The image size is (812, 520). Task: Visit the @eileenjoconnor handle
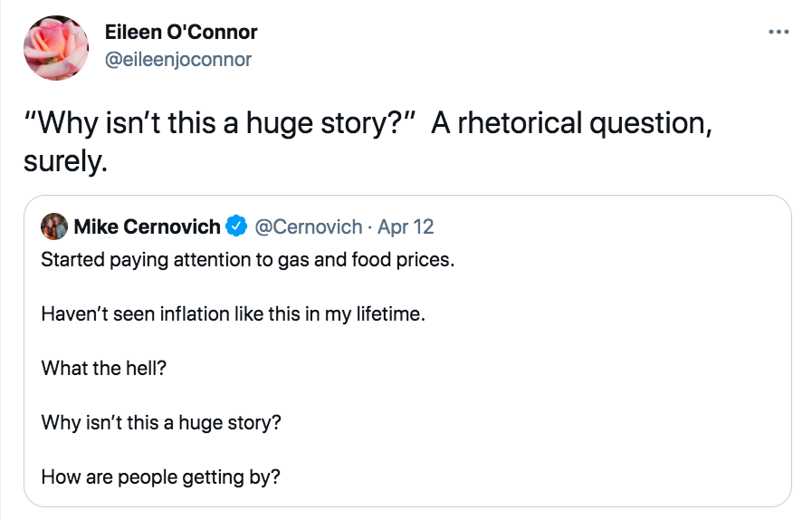click(x=178, y=60)
